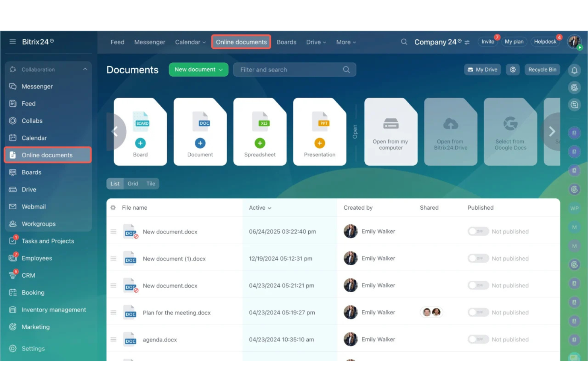This screenshot has width=588, height=392.
Task: Open document list settings gear button
Action: [x=513, y=70]
